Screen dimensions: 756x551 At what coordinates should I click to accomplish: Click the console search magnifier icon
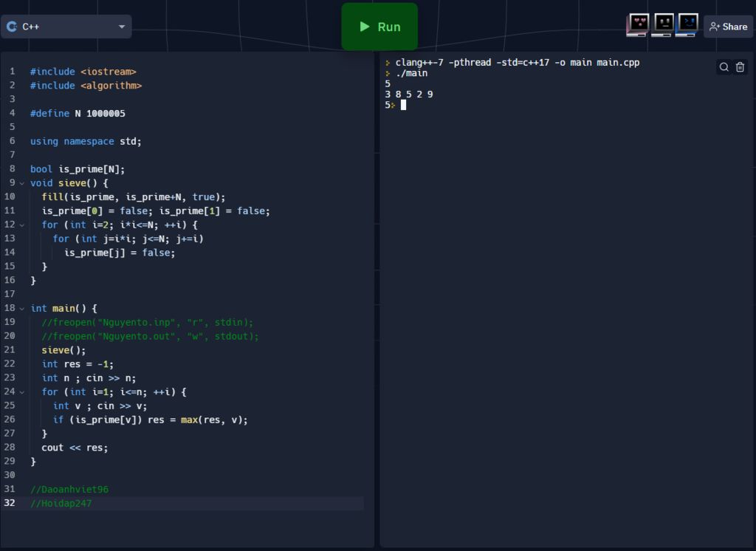point(724,67)
